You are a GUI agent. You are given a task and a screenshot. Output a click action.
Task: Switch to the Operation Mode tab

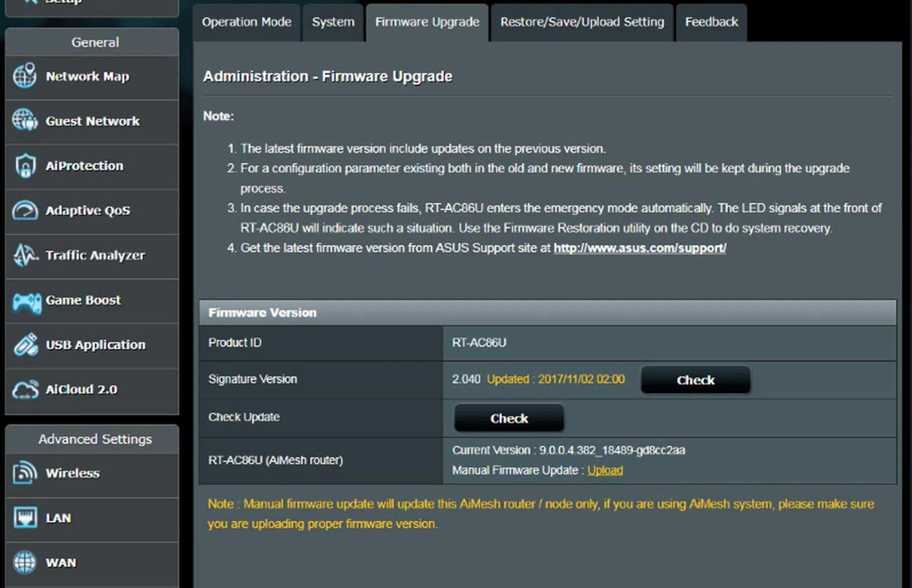point(247,22)
